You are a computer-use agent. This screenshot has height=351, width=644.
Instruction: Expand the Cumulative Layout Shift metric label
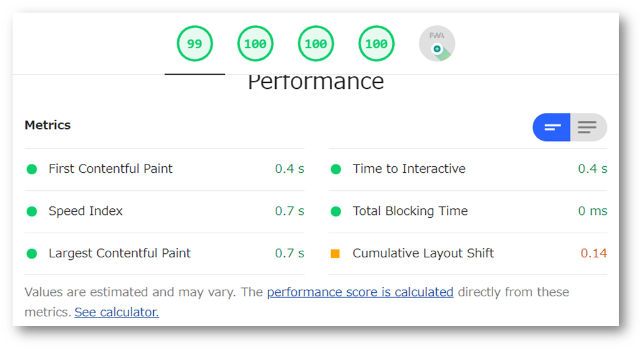pos(423,253)
